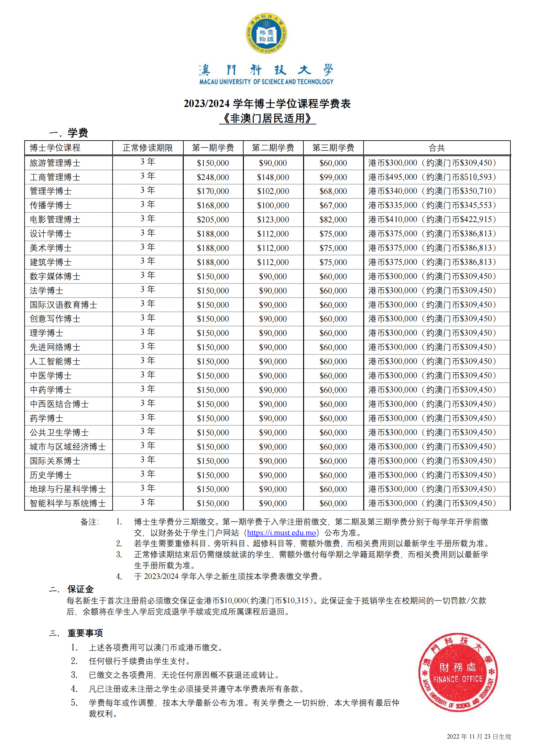Select the row label 法学博士

(47, 291)
